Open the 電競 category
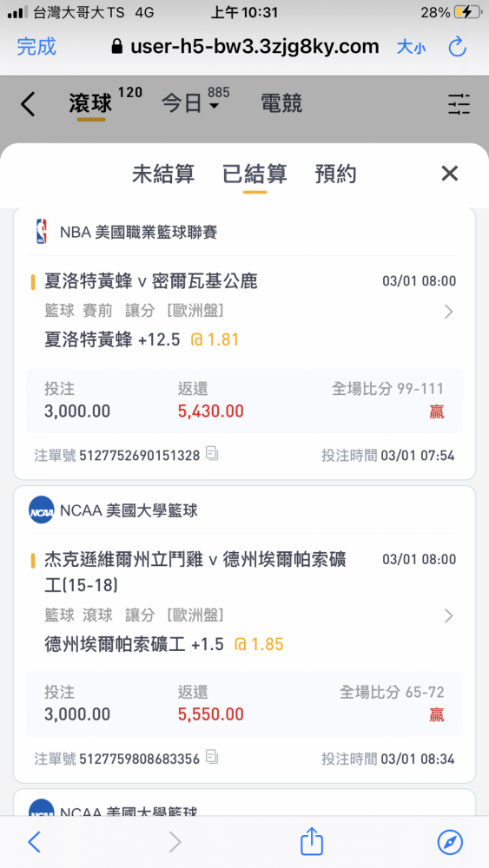 (x=281, y=103)
